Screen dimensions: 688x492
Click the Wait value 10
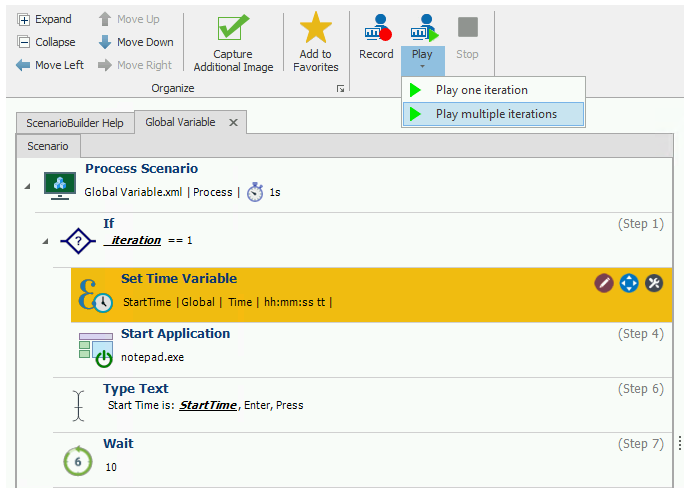111,467
